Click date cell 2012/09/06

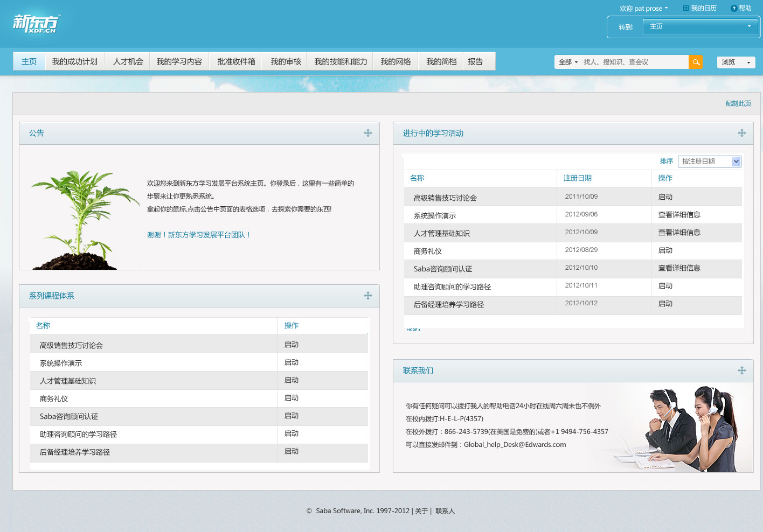581,214
